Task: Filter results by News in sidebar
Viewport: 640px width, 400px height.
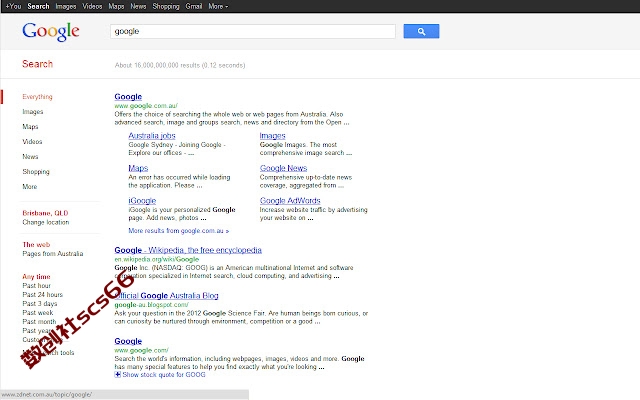Action: click(x=30, y=157)
